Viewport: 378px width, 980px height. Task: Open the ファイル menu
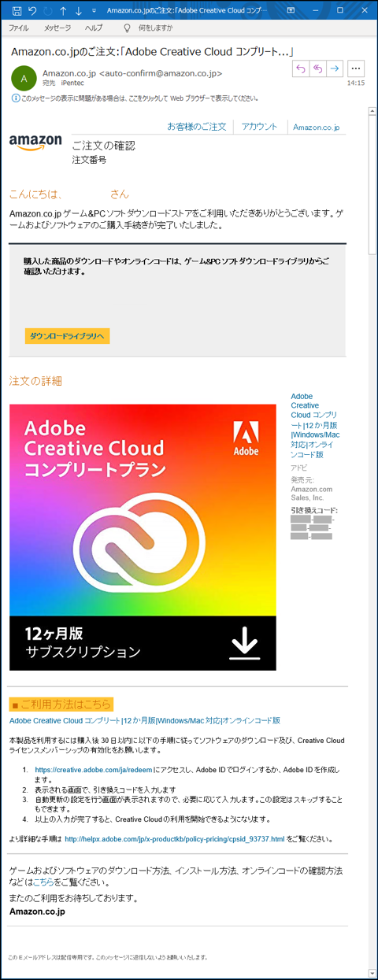pos(18,28)
